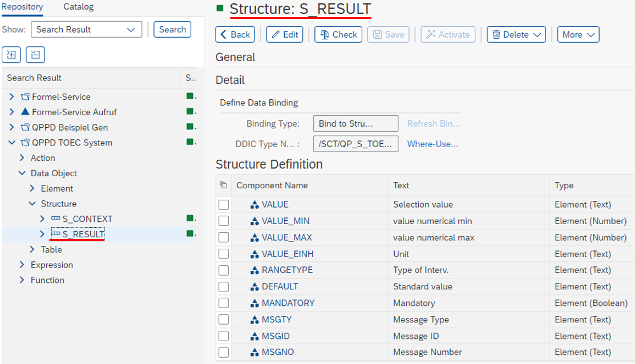Click the Formel-Service Aufruf triangle icon
Screen dimensions: 635x364
(25, 112)
